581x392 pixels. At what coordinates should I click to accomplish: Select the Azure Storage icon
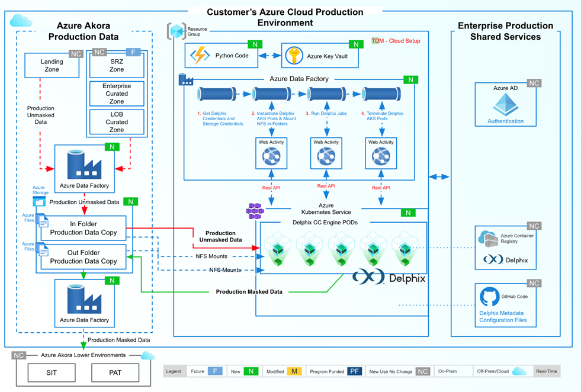click(40, 201)
